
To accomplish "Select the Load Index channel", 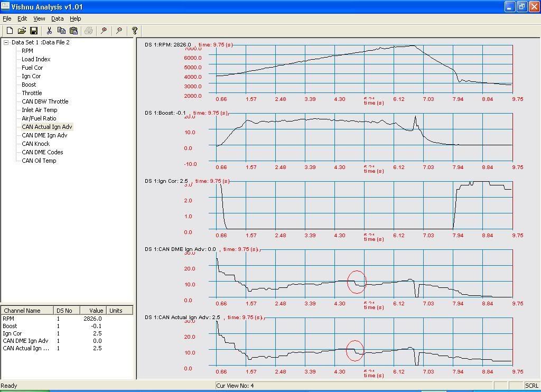I will pos(36,59).
